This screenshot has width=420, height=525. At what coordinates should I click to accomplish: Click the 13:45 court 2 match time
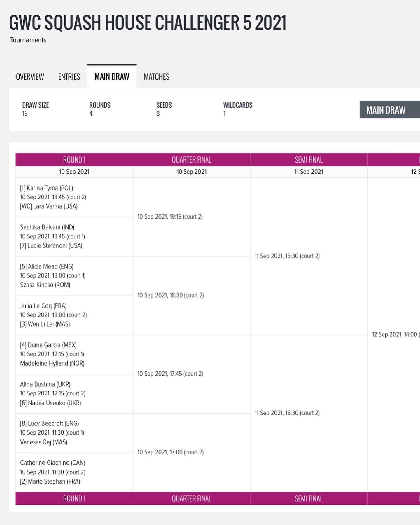click(53, 197)
